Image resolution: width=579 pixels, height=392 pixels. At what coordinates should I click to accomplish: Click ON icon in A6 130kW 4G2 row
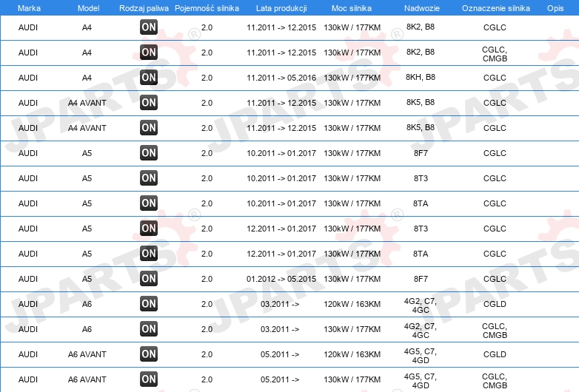(149, 328)
